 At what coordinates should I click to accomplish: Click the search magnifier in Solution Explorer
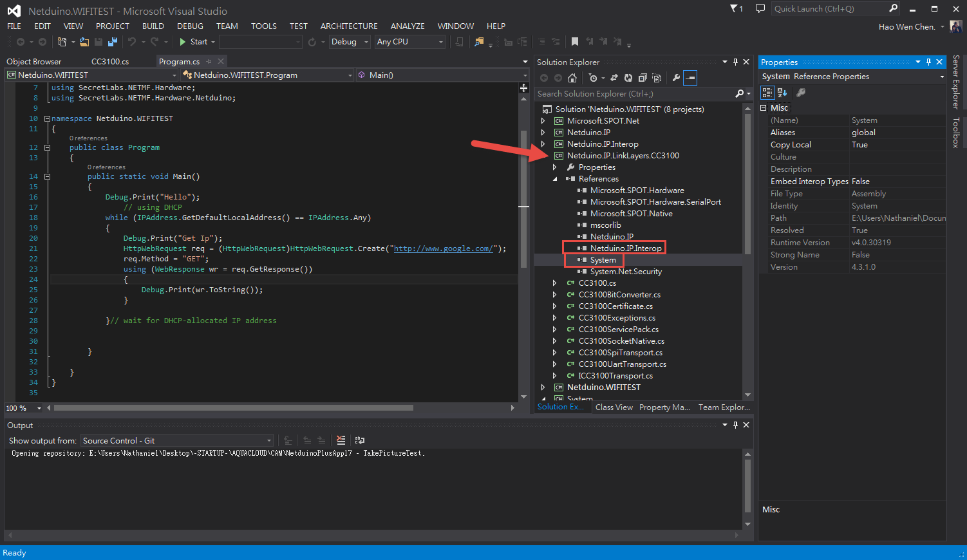pyautogui.click(x=740, y=93)
